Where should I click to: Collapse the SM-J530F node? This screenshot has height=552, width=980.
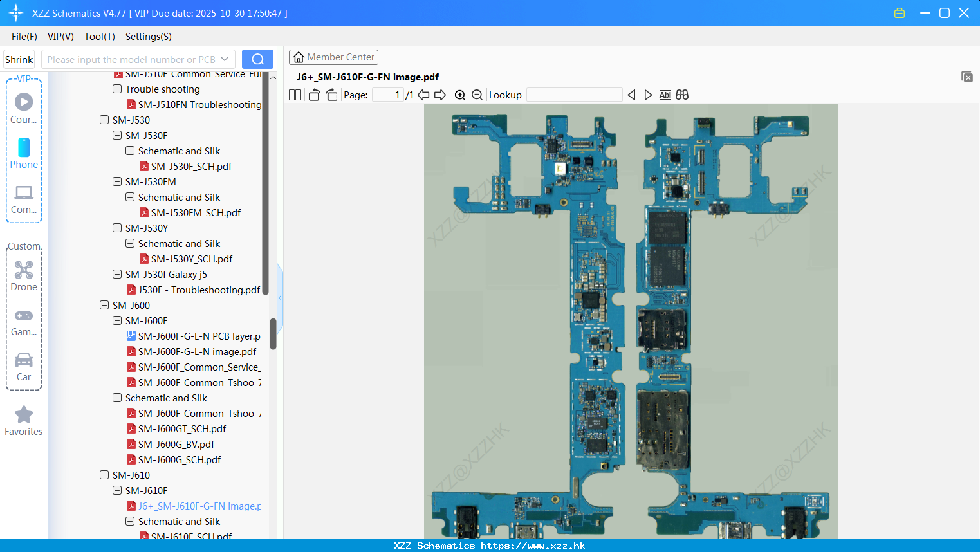(117, 135)
